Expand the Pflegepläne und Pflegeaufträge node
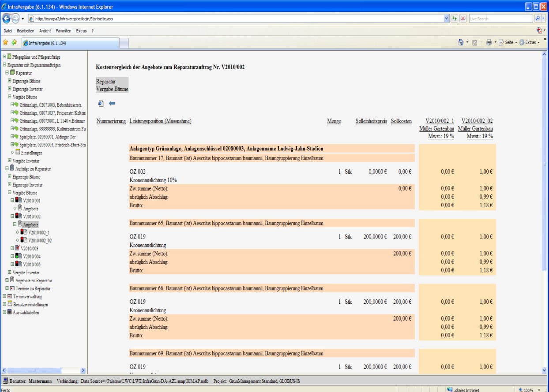The width and height of the screenshot is (549, 392). click(4, 57)
